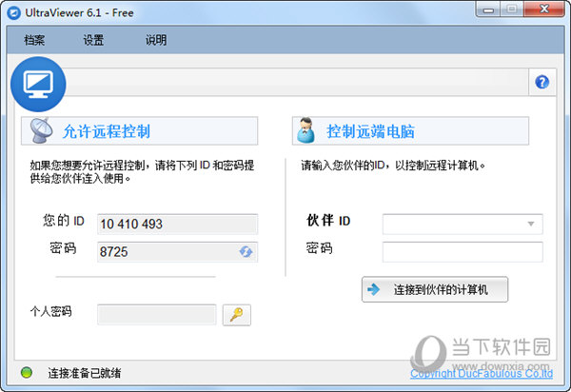
Task: Click the UltraViewer title bar app icon
Action: click(14, 13)
